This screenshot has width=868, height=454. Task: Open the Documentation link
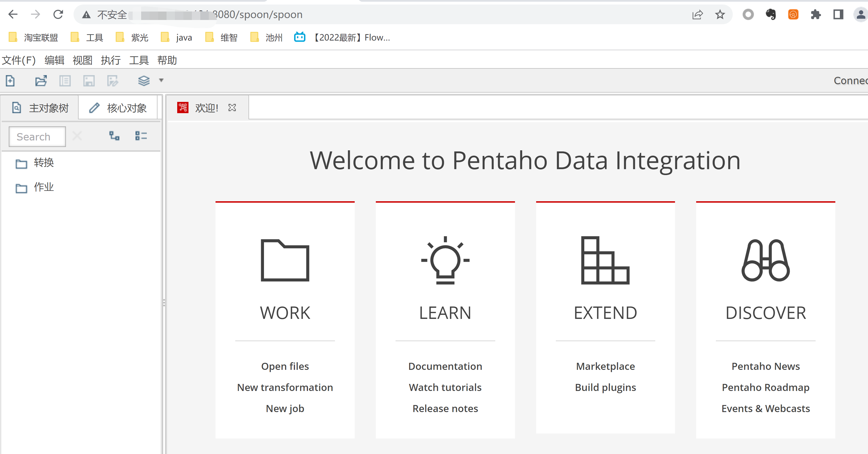(445, 366)
